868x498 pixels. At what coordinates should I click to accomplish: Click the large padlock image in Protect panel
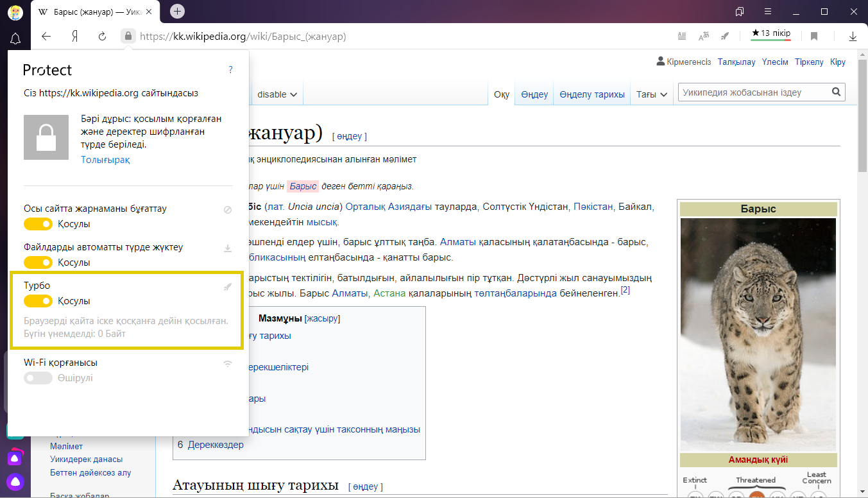(46, 137)
